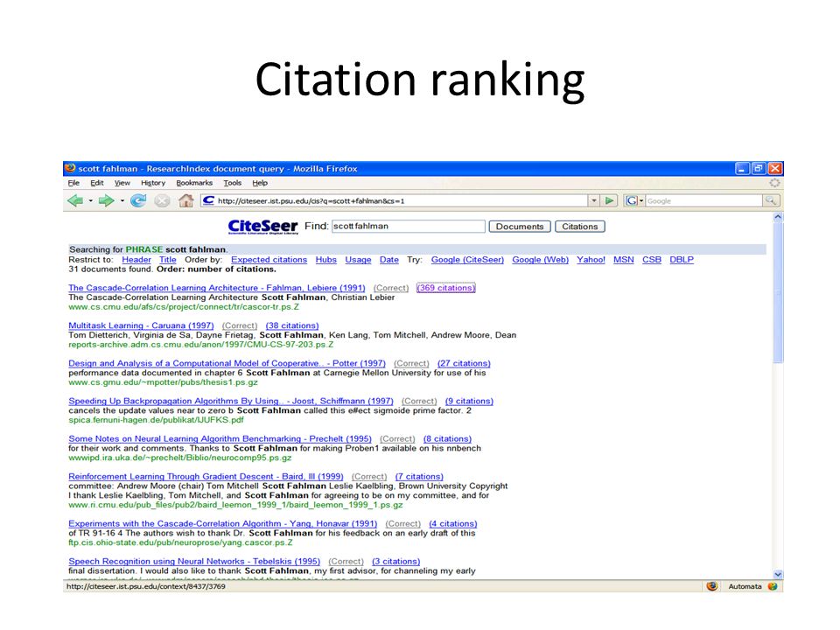Click the Find field containing scott fahlman
This screenshot has height=630, width=840.
(x=409, y=226)
